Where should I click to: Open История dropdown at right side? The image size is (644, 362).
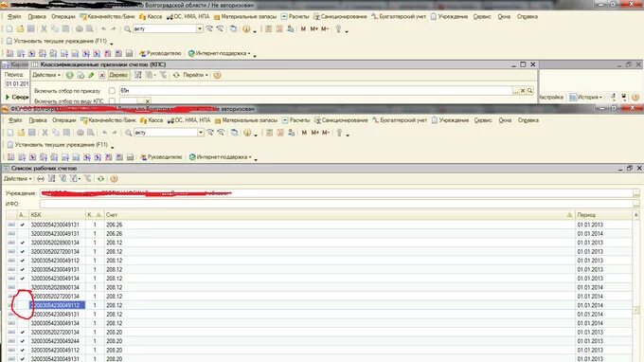[x=585, y=97]
